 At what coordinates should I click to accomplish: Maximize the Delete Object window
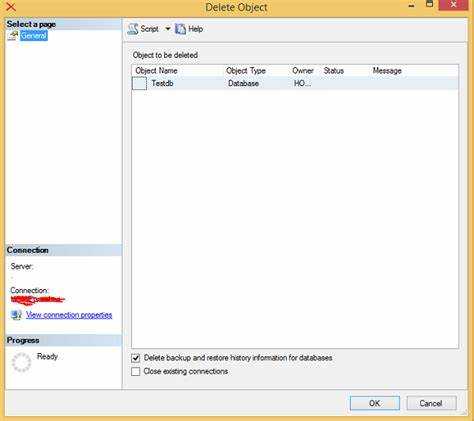click(430, 4)
